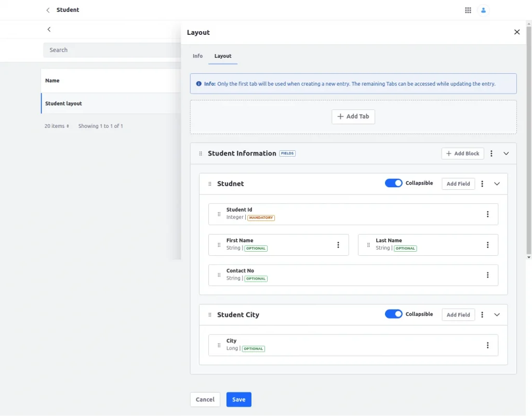Open Student Information three-dot menu
Viewport: 532px width, 416px height.
click(x=491, y=153)
